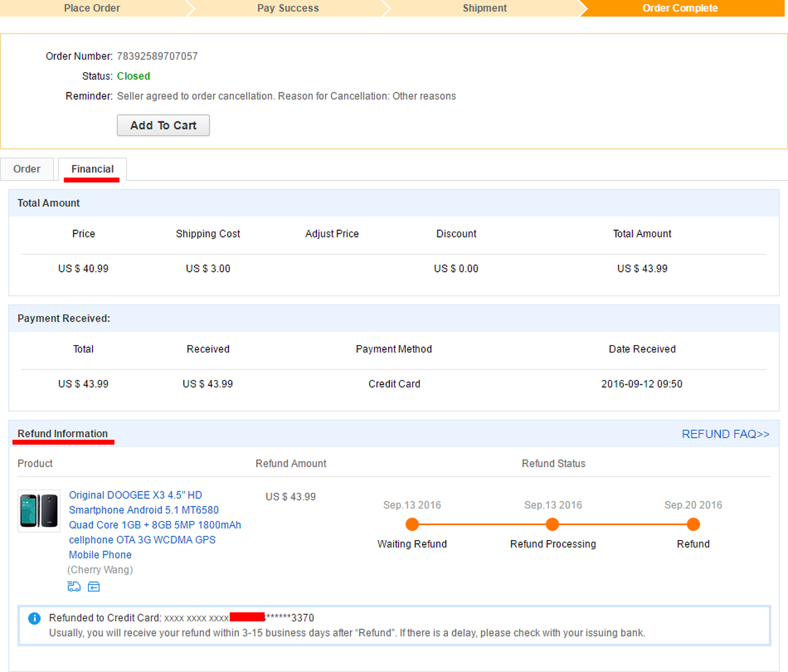
Task: Click the Credit Card payment method cell
Action: coord(394,384)
